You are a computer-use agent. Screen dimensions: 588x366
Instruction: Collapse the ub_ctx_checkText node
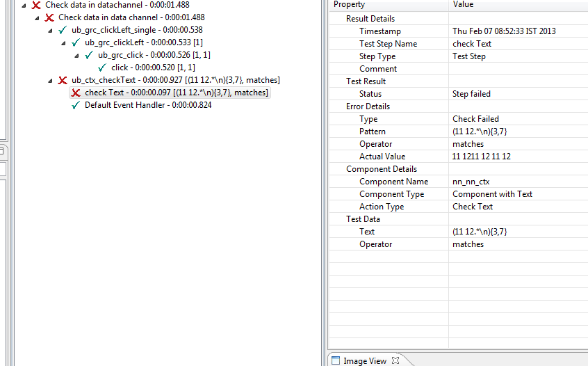point(50,80)
